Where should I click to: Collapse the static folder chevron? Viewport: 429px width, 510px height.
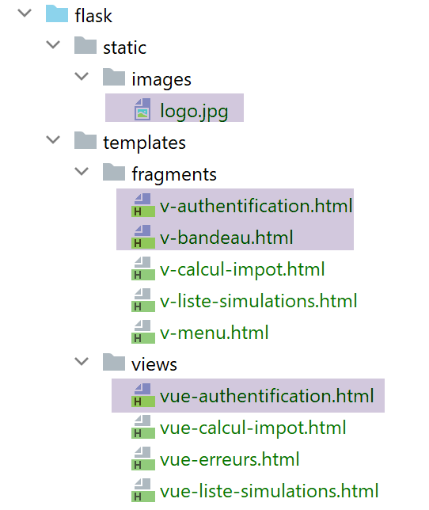click(53, 45)
